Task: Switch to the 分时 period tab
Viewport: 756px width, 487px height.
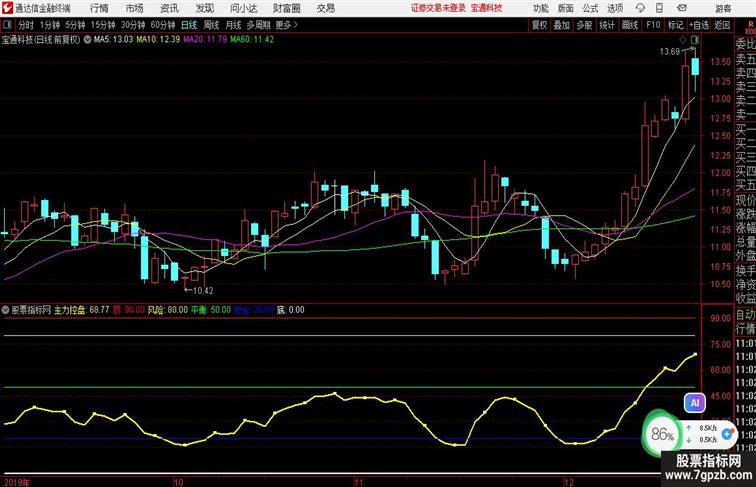Action: tap(26, 25)
